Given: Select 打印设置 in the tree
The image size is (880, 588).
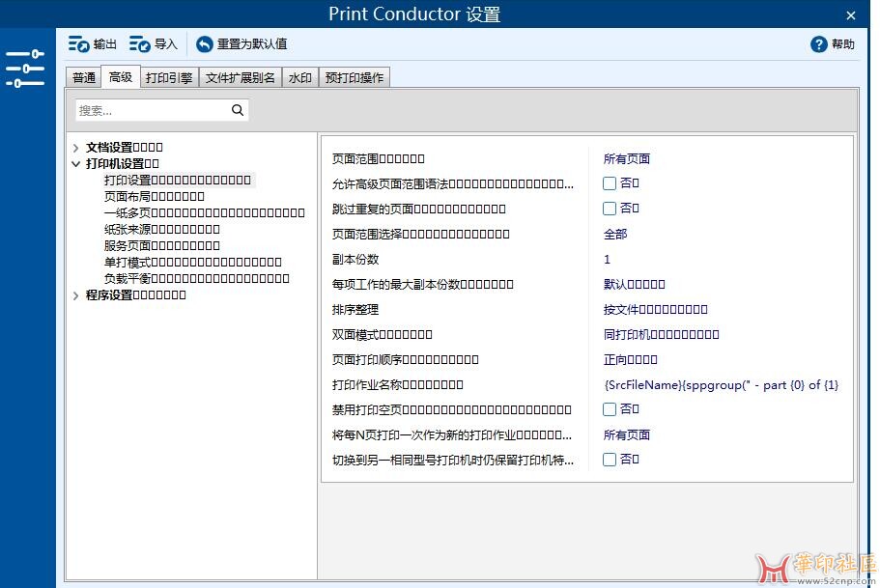Looking at the screenshot, I should point(178,181).
